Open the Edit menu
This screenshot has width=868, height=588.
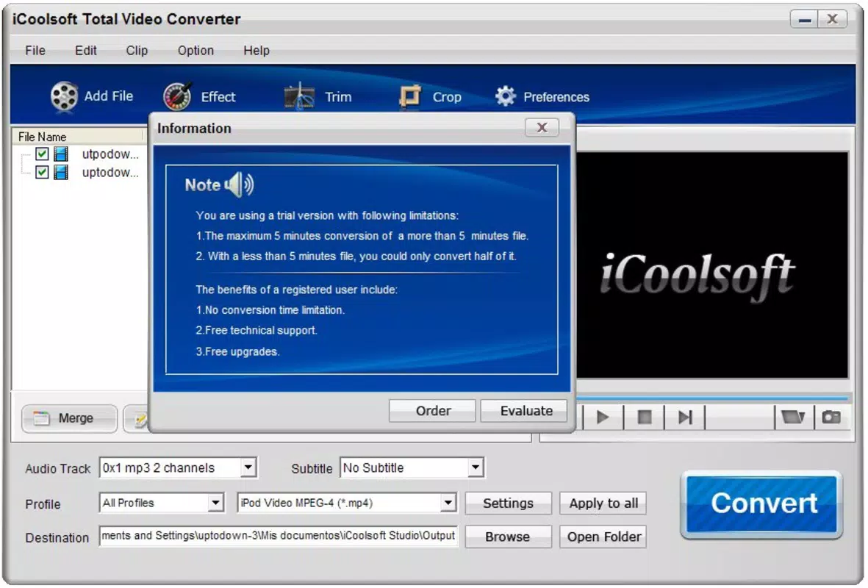[x=86, y=51]
